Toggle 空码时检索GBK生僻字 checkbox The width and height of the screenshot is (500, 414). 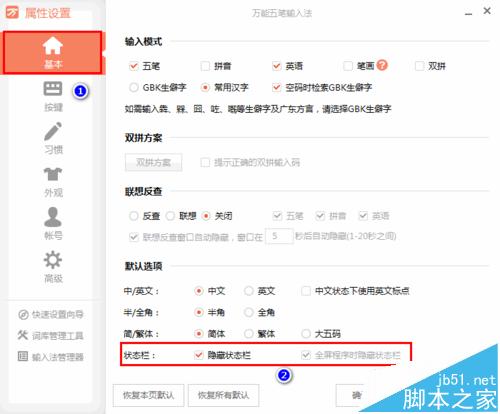(x=276, y=88)
